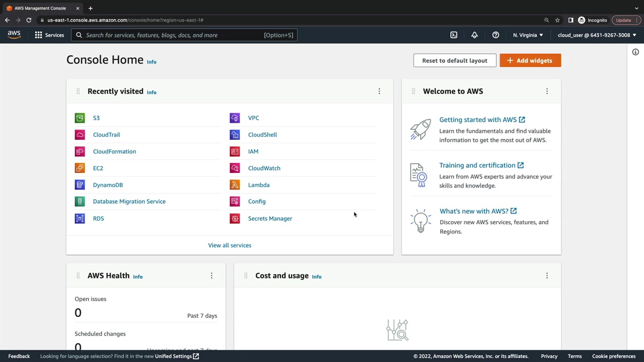Open Training and certification link
644x362 pixels.
481,165
